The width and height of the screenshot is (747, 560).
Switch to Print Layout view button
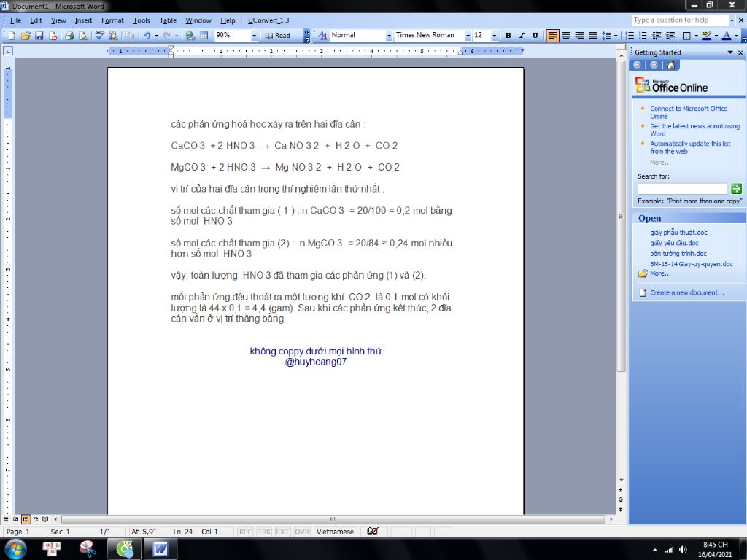26,519
